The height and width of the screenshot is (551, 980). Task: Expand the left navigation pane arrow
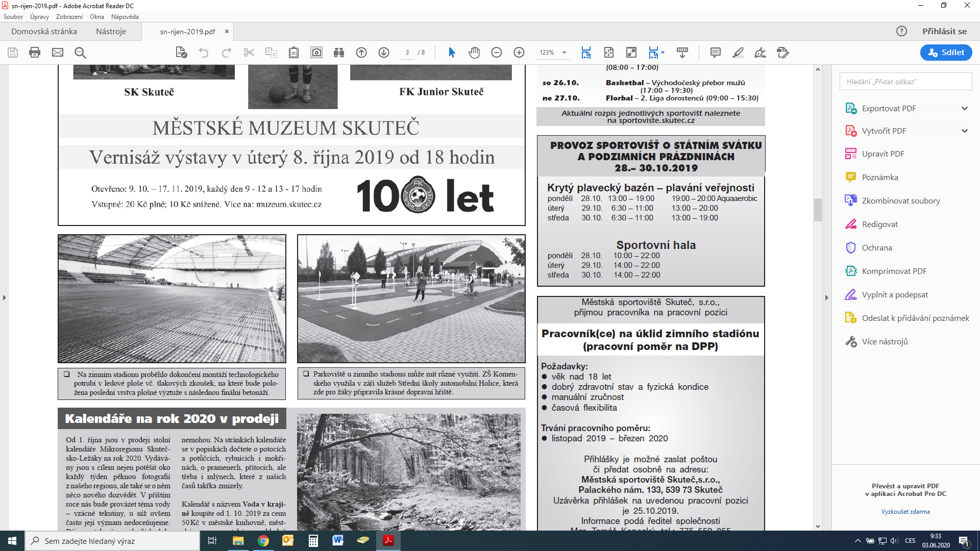[x=5, y=297]
